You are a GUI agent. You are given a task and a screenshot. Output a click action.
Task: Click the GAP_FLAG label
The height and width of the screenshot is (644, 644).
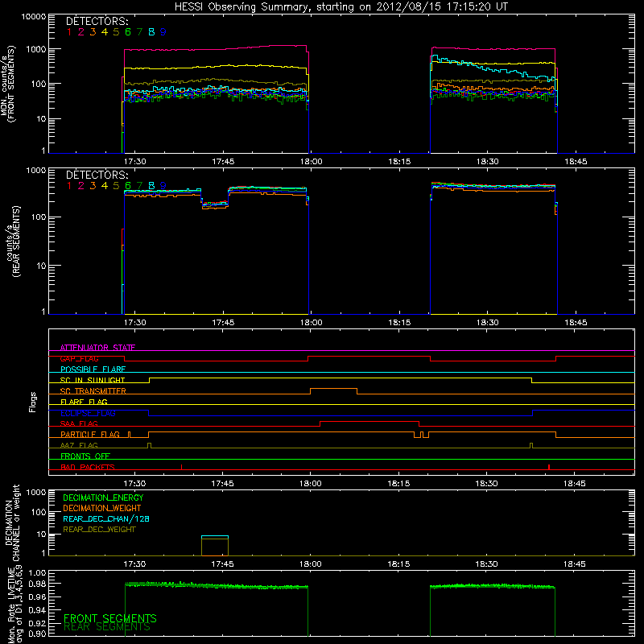click(x=79, y=358)
